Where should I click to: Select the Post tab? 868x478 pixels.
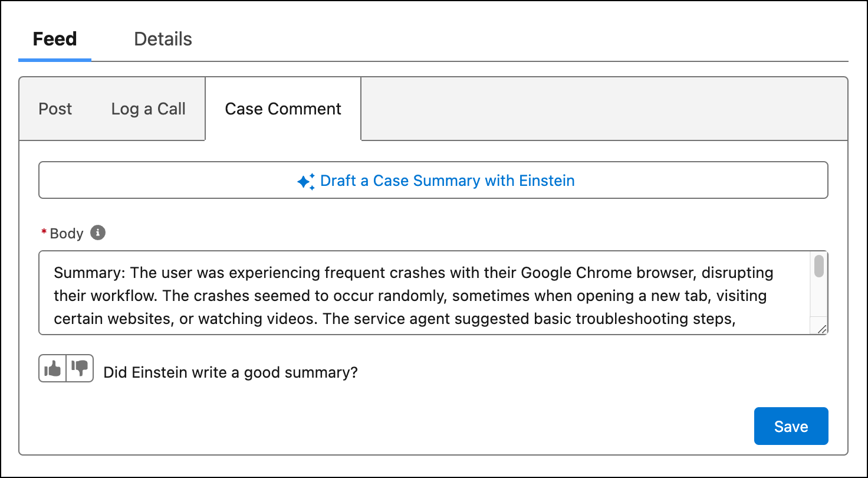coord(55,109)
